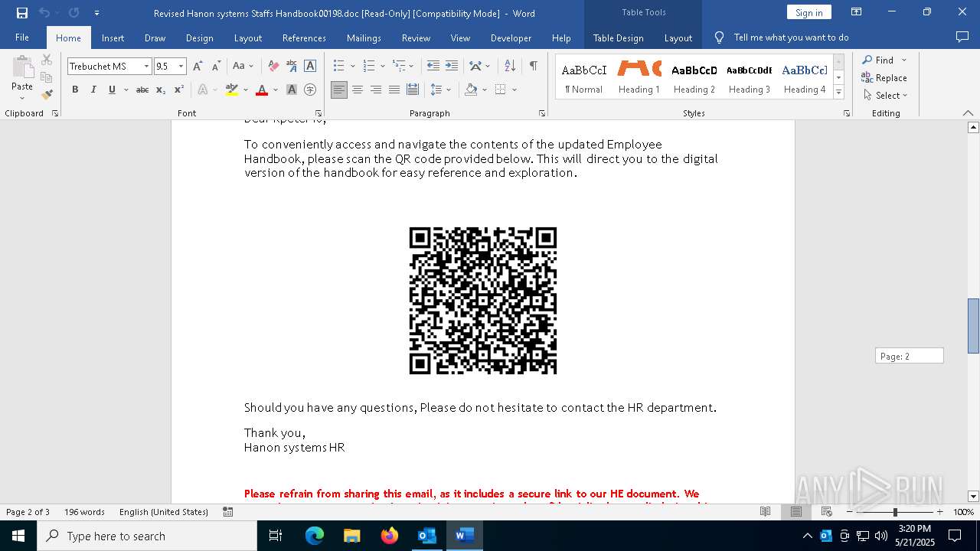Toggle Bold formatting
Screen dimensions: 980x551
point(75,90)
